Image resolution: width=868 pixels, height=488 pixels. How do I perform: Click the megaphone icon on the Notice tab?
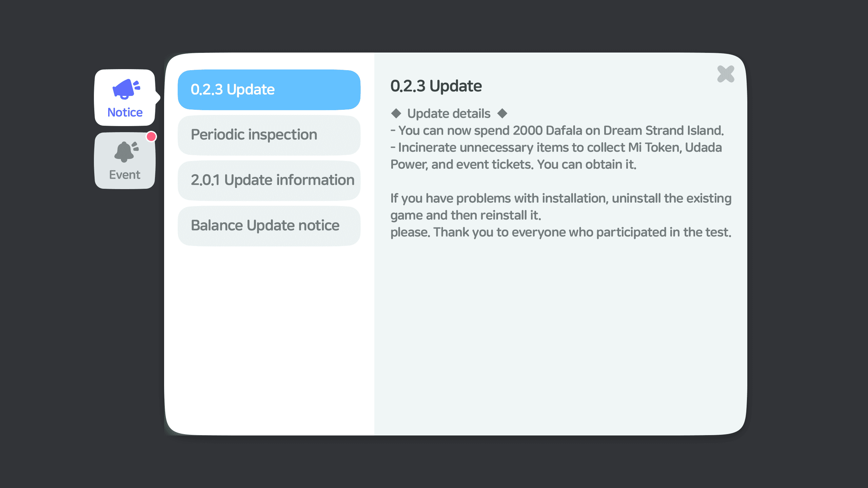point(125,89)
